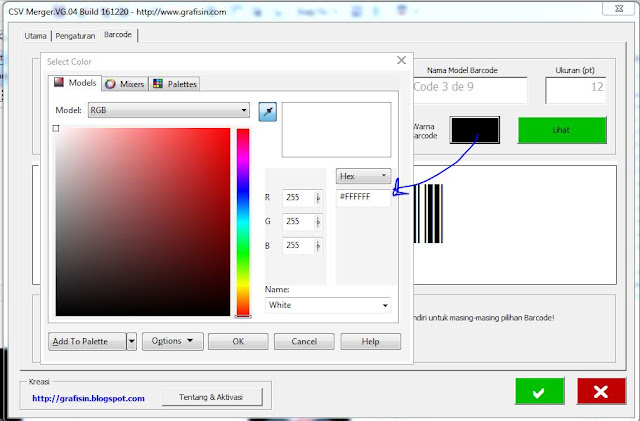This screenshot has height=421, width=640.
Task: Open the Hex format dropdown
Action: tap(363, 176)
